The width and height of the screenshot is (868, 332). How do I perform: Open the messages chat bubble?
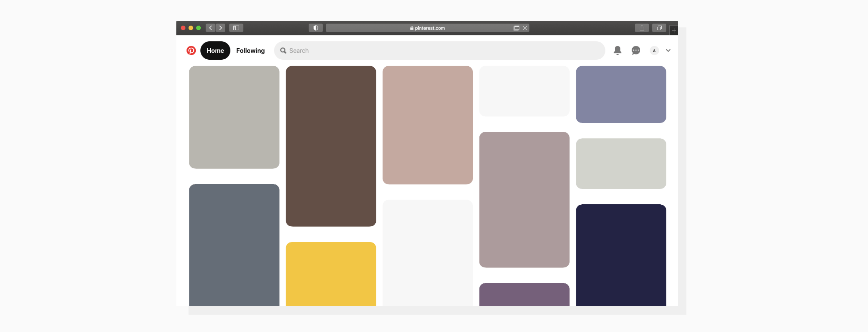coord(636,51)
